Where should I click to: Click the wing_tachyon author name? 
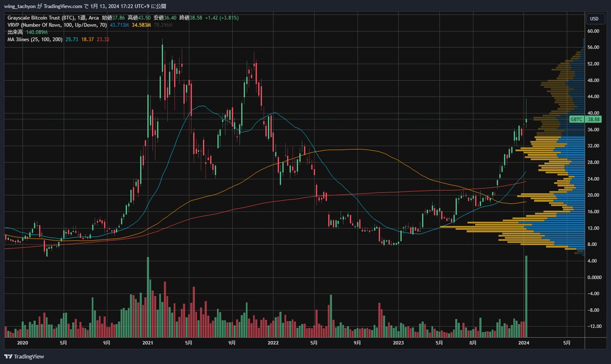pos(20,6)
